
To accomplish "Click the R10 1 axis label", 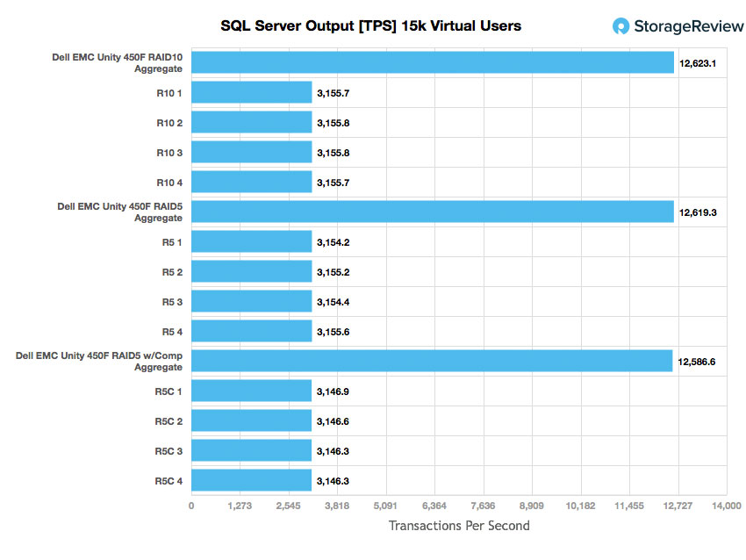I will click(169, 93).
